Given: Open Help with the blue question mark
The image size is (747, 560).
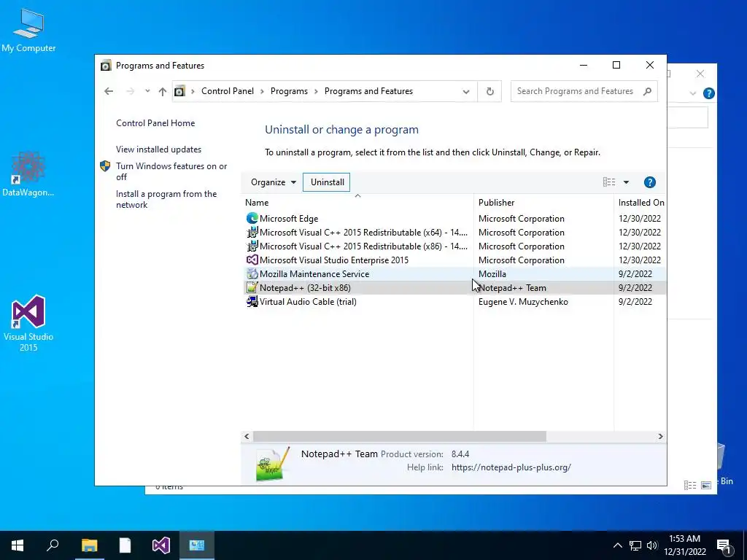Looking at the screenshot, I should point(649,182).
